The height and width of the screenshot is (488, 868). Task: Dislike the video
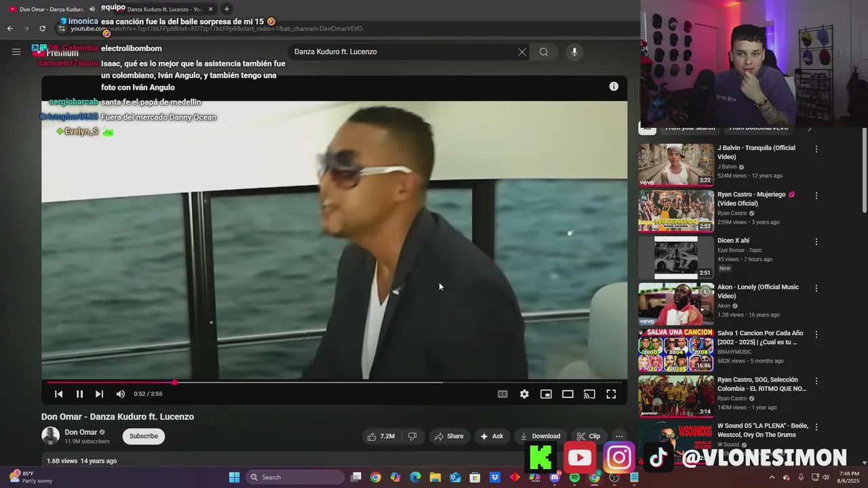412,436
